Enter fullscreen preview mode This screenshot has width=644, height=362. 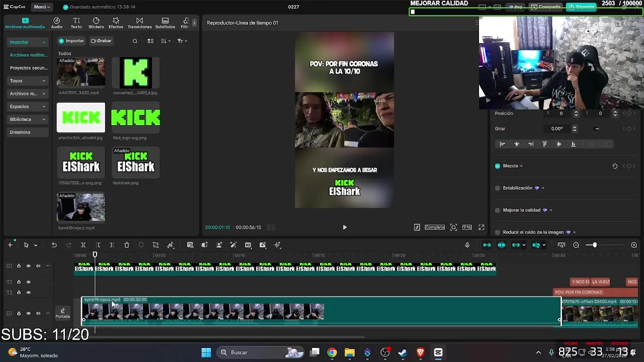481,227
